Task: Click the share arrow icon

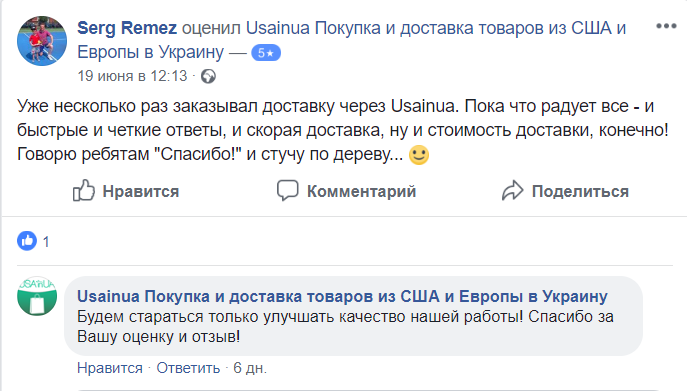Action: (x=513, y=191)
